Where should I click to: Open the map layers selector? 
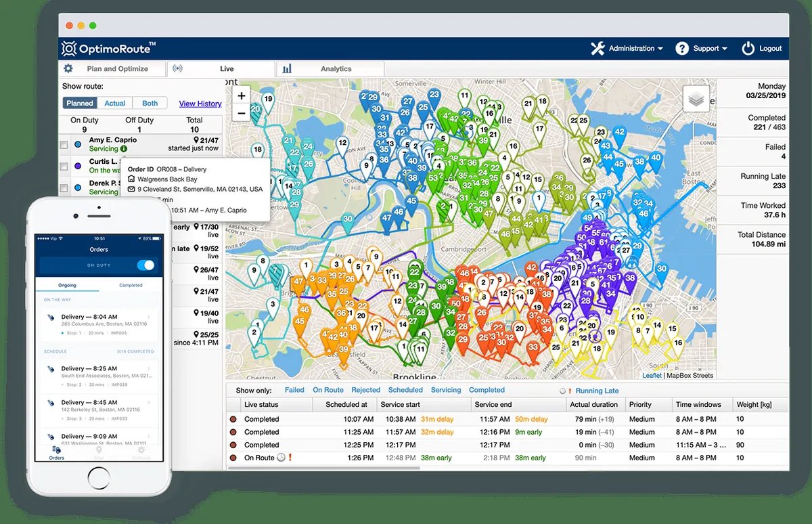(x=696, y=100)
